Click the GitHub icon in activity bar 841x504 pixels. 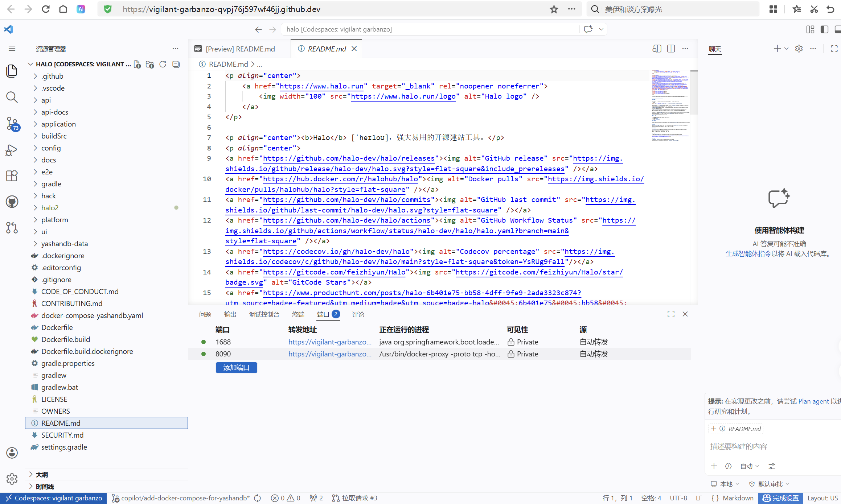click(x=12, y=202)
